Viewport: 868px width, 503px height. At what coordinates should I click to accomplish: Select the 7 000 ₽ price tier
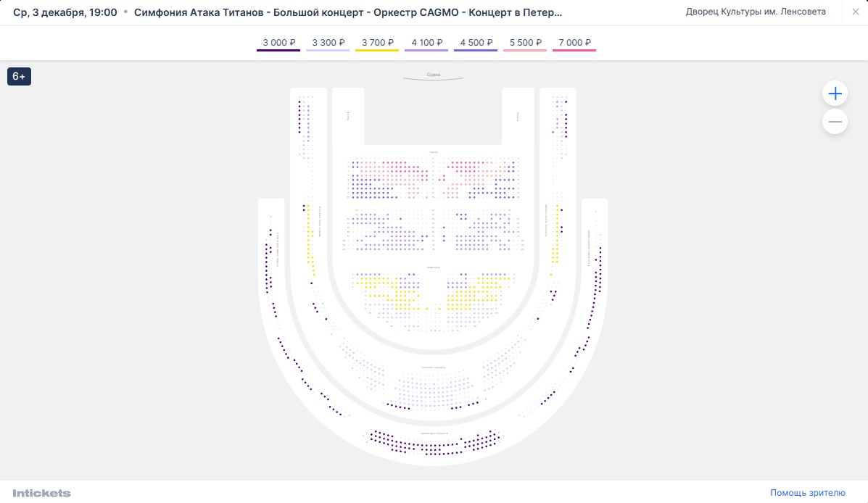pos(574,43)
